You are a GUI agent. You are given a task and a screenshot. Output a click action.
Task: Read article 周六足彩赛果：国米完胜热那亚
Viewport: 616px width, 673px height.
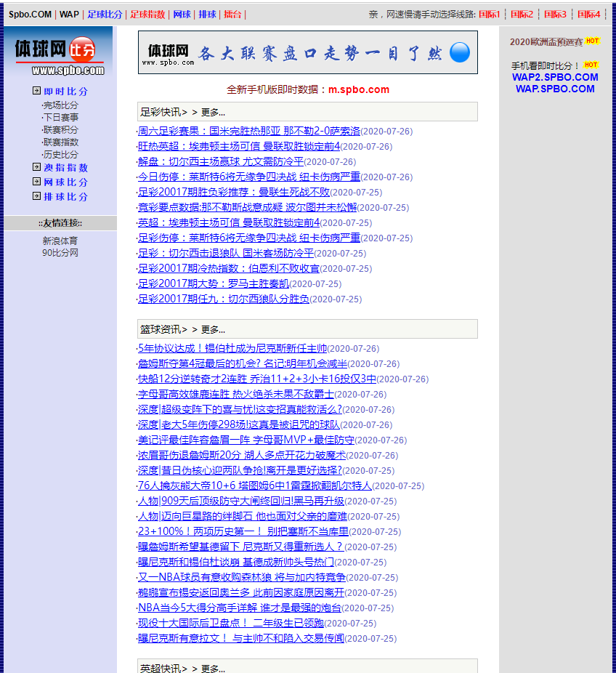point(249,131)
